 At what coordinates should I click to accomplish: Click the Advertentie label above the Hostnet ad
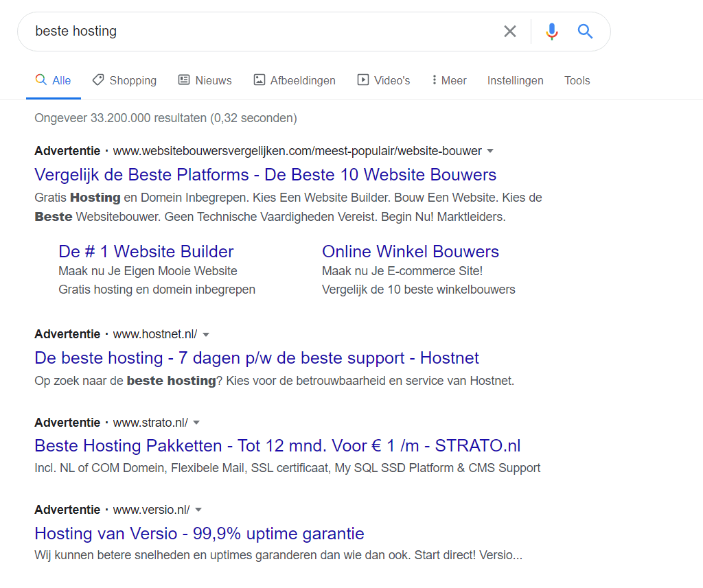(x=67, y=334)
